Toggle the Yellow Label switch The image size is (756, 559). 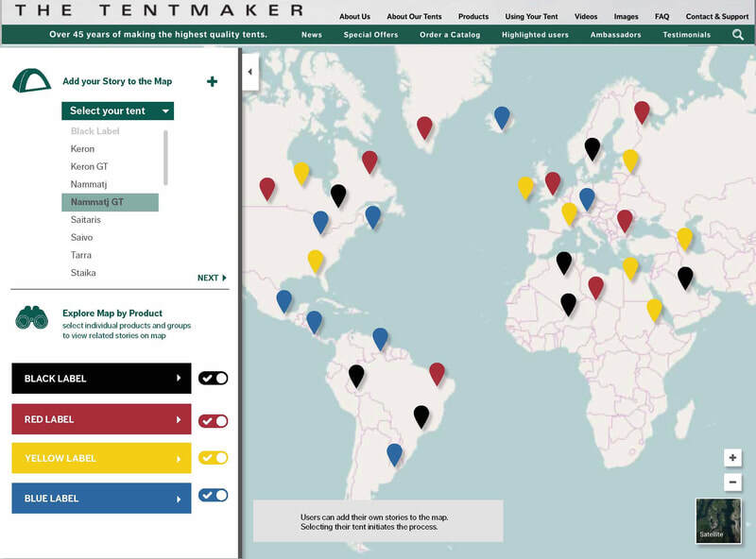[x=214, y=457]
